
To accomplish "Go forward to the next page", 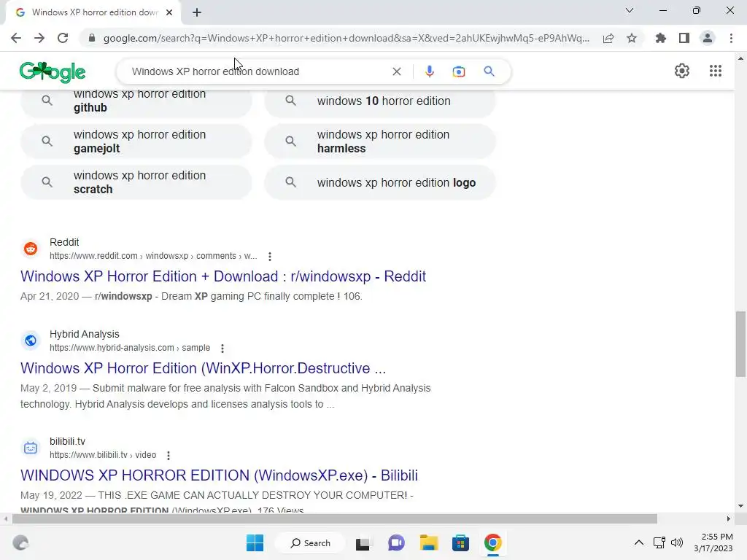I will tap(39, 38).
